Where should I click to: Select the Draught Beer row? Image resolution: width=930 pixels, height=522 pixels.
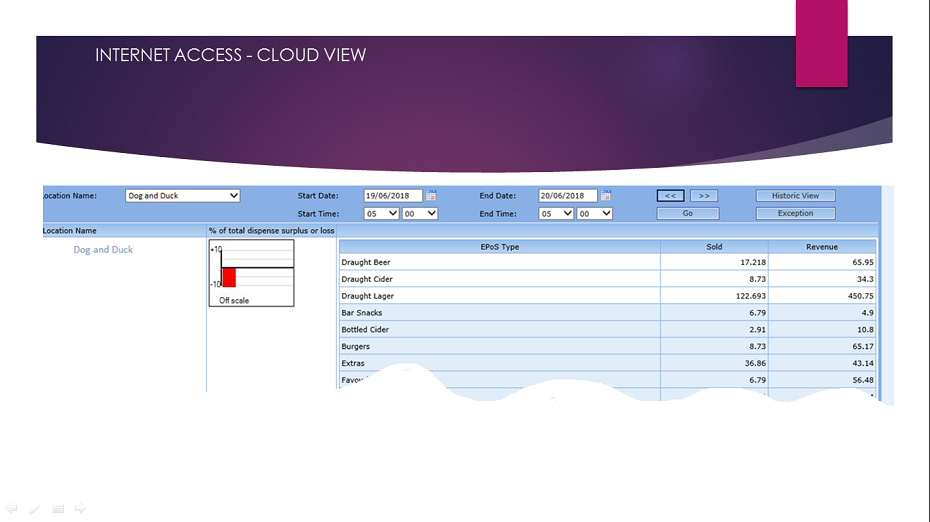(x=607, y=262)
